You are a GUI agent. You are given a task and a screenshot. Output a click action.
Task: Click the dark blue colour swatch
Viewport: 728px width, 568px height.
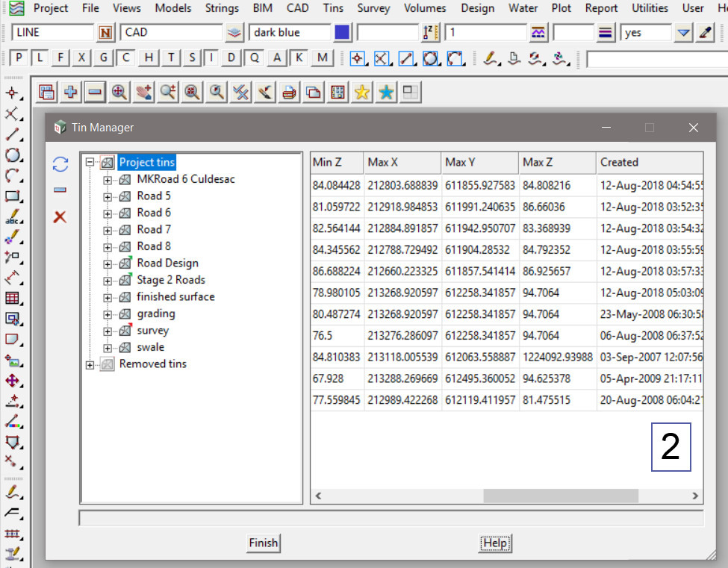point(342,33)
